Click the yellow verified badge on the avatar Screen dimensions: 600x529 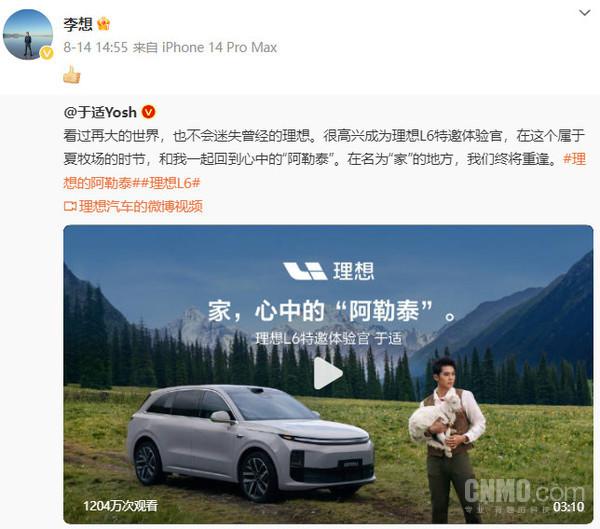click(x=47, y=53)
